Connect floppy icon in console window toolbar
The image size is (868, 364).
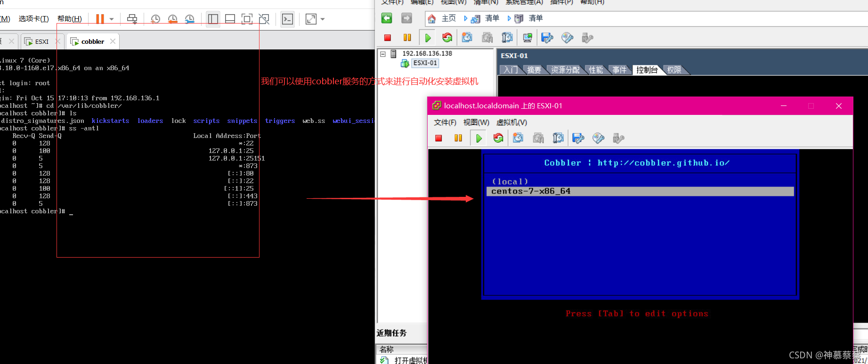[578, 138]
